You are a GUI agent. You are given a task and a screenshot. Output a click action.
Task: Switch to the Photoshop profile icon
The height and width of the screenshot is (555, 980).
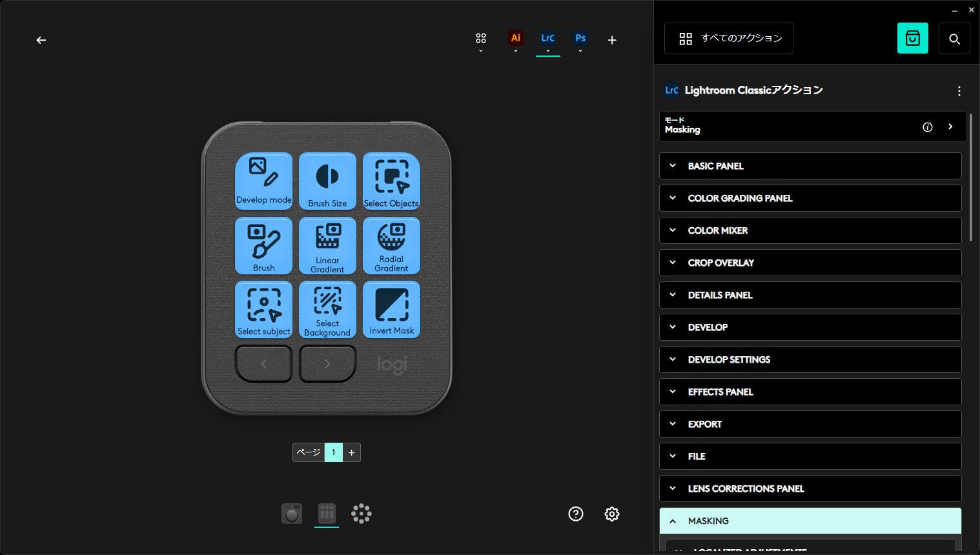(x=580, y=37)
